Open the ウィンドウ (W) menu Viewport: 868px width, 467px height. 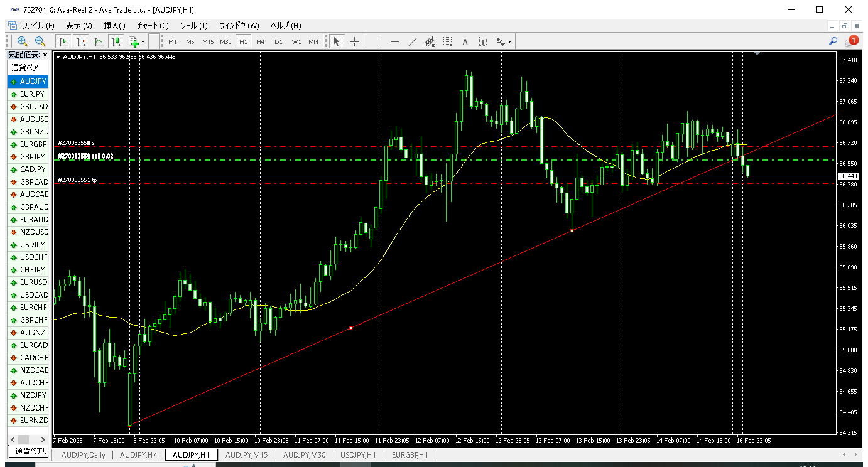coord(239,26)
